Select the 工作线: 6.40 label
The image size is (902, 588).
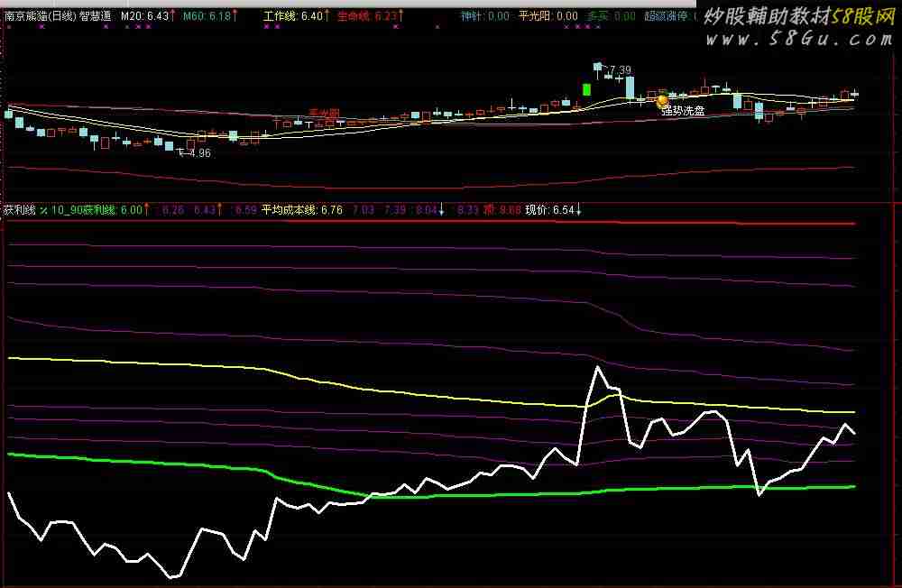293,16
